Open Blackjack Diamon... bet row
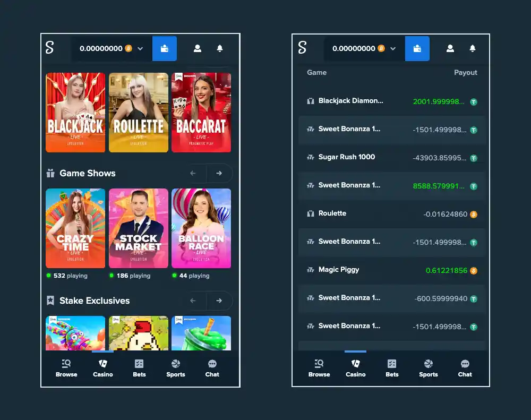531x420 pixels. (392, 101)
